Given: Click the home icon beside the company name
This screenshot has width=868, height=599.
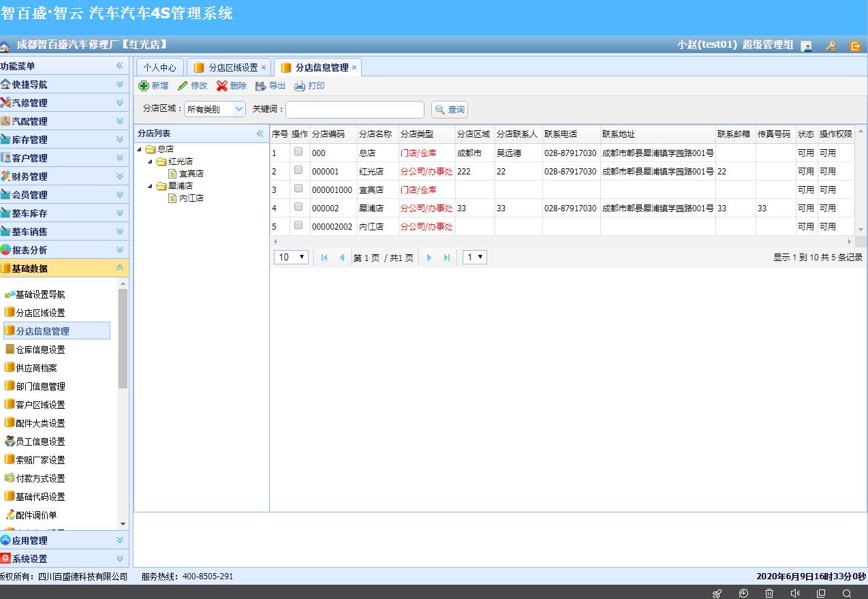Looking at the screenshot, I should [x=5, y=46].
